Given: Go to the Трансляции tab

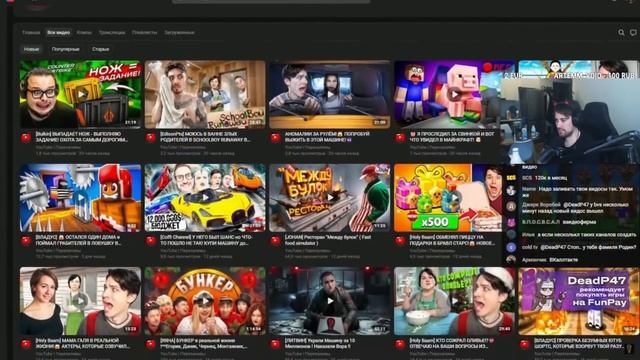Looking at the screenshot, I should 112,33.
